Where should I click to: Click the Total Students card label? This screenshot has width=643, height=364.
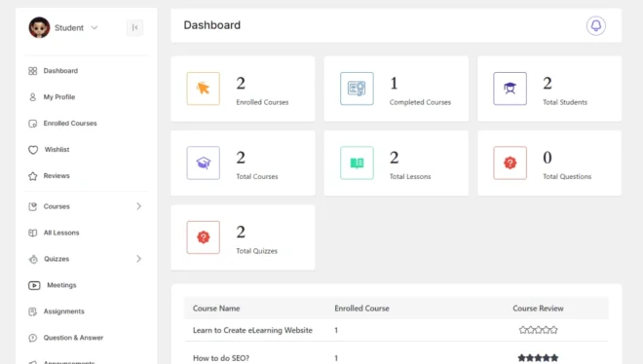(x=565, y=102)
